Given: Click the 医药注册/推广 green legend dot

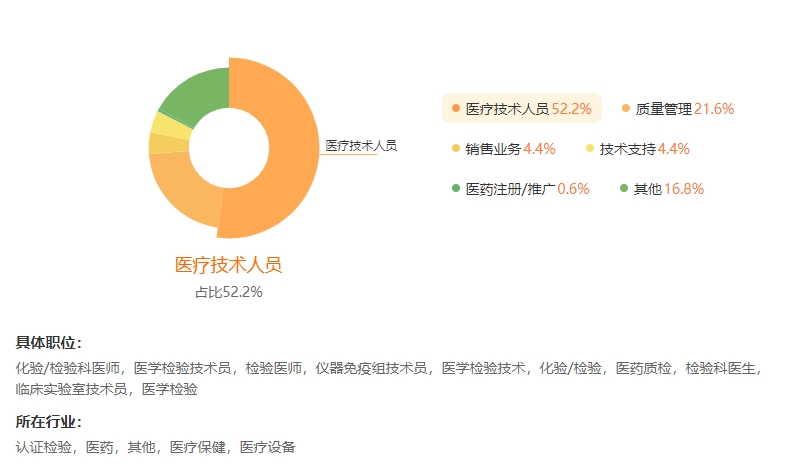Looking at the screenshot, I should pos(456,188).
